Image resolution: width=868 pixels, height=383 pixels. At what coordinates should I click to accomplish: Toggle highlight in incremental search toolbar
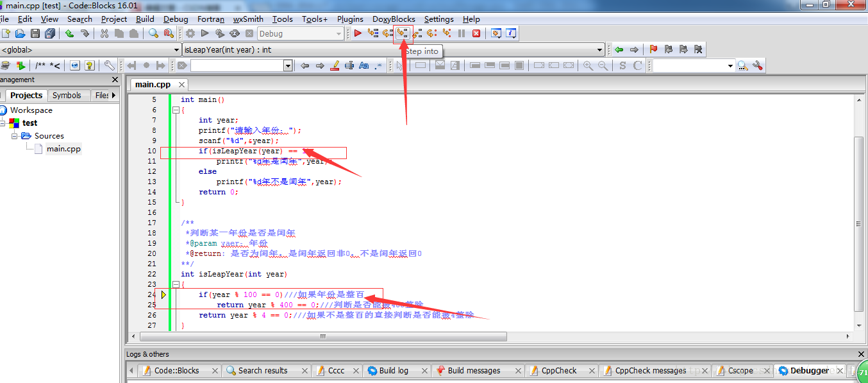tap(335, 65)
